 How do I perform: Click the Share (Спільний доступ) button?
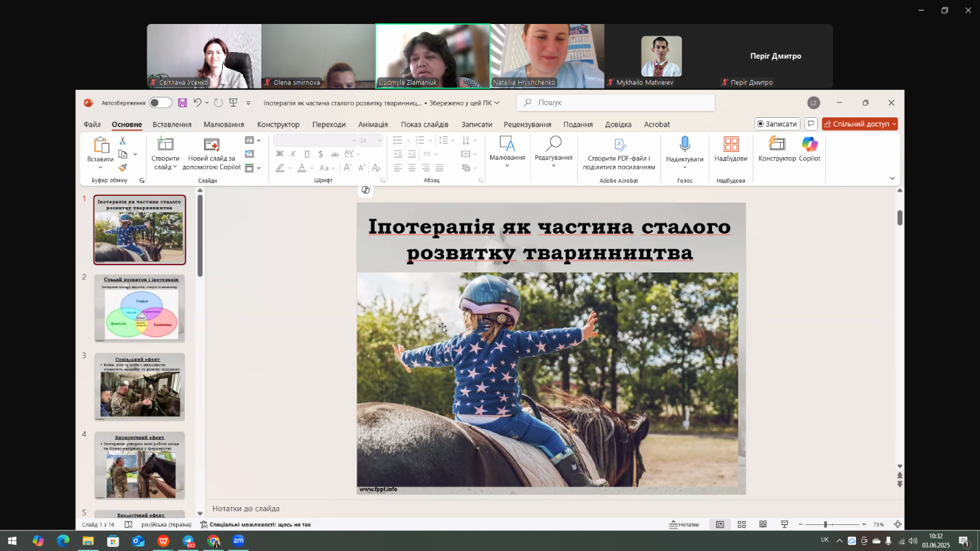pos(859,124)
